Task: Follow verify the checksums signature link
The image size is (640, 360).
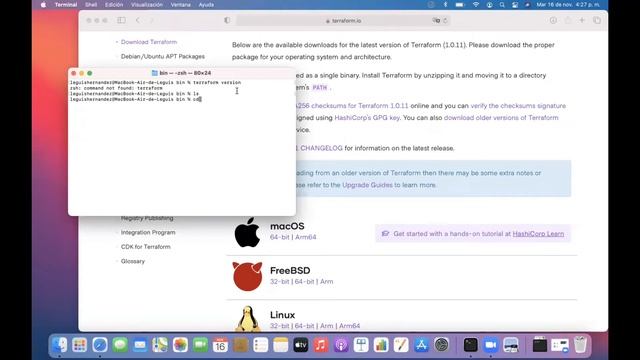Action: pos(518,106)
